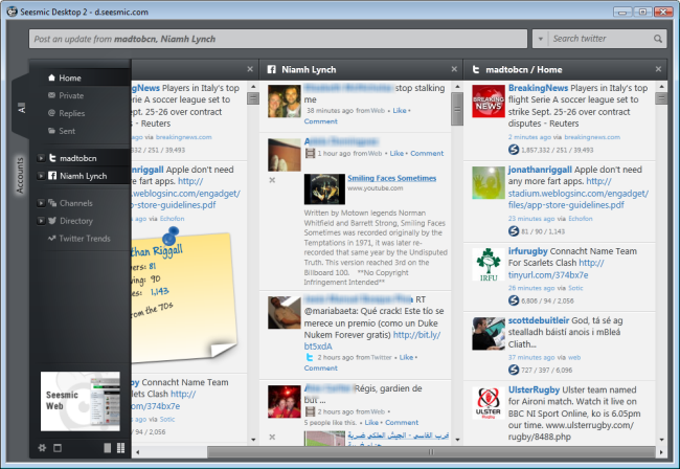Image resolution: width=680 pixels, height=469 pixels.
Task: Select the Accounts vertical tab
Action: (20, 175)
